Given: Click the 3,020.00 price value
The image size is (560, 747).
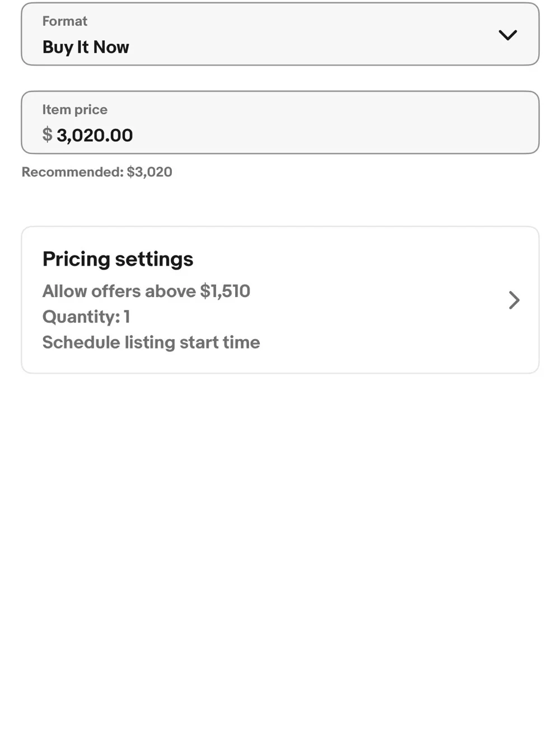Looking at the screenshot, I should click(95, 135).
